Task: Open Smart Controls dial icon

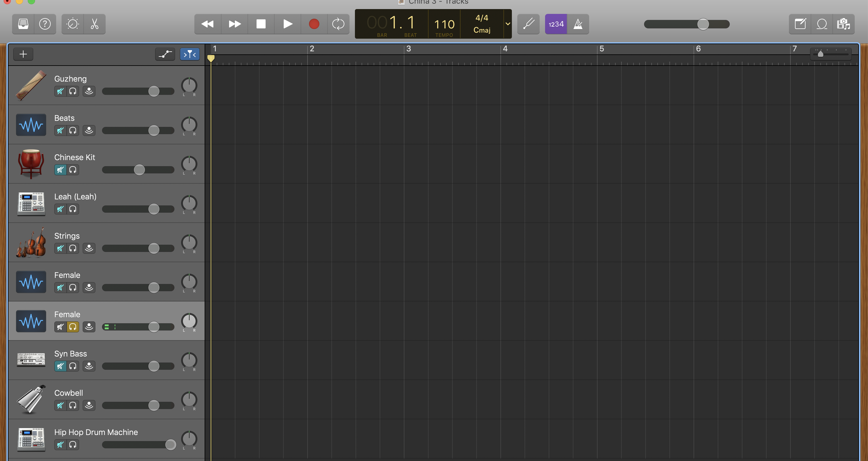Action: coord(73,24)
